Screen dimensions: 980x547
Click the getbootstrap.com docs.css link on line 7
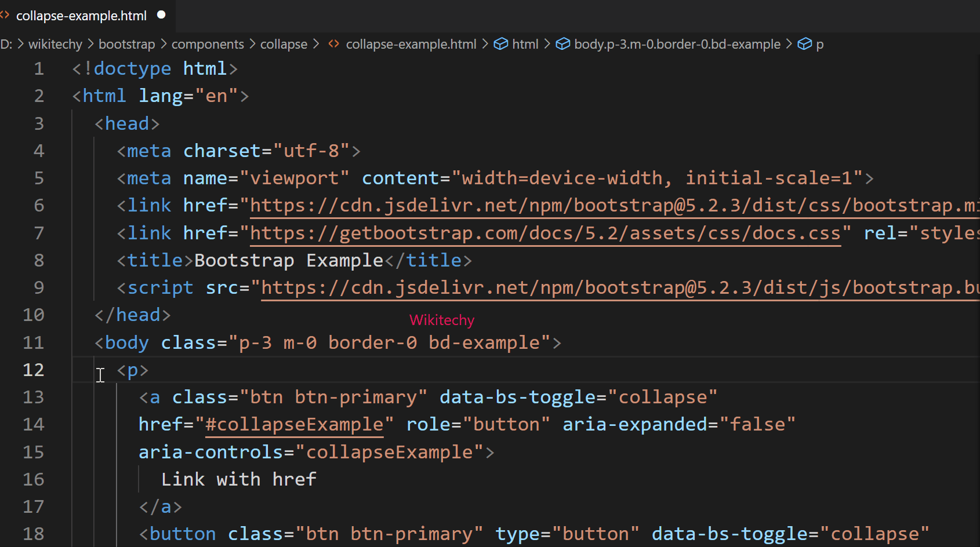pos(545,232)
